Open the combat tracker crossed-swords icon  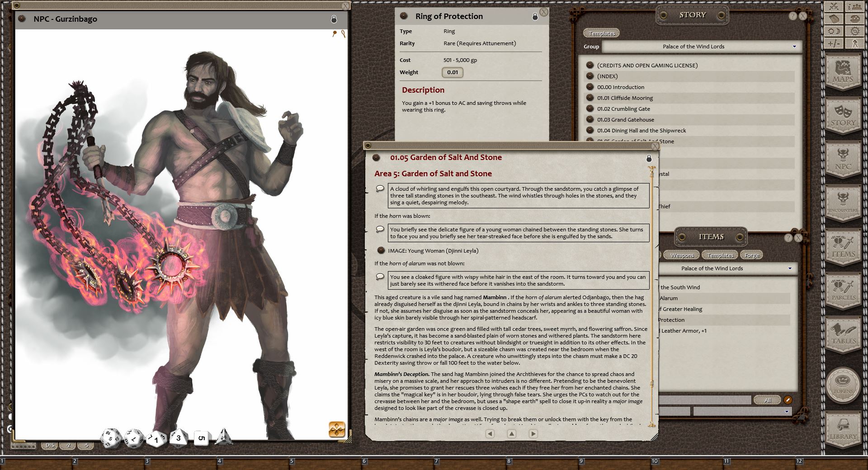coord(834,7)
